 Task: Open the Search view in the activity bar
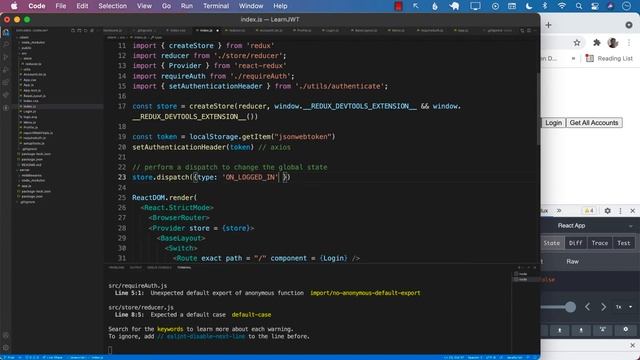click(6, 44)
